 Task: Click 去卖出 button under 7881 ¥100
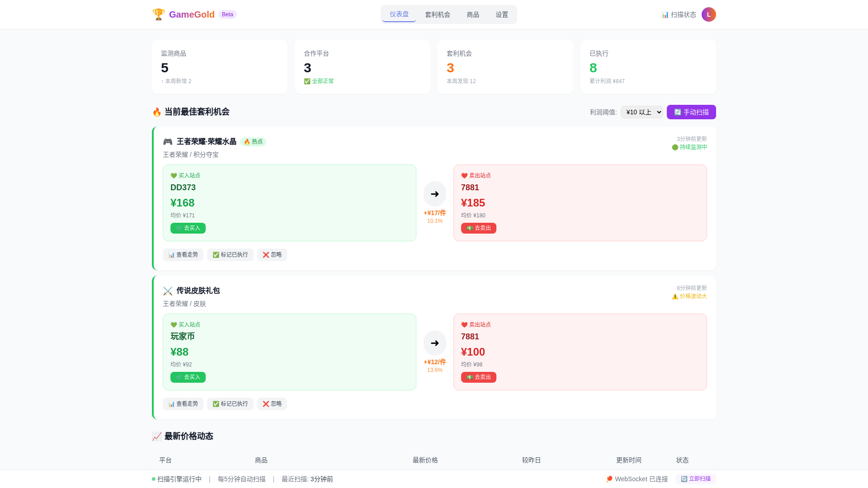(x=478, y=377)
